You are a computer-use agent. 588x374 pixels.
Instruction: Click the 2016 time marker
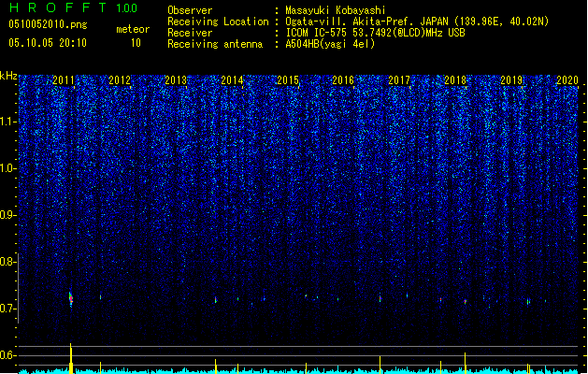point(343,79)
